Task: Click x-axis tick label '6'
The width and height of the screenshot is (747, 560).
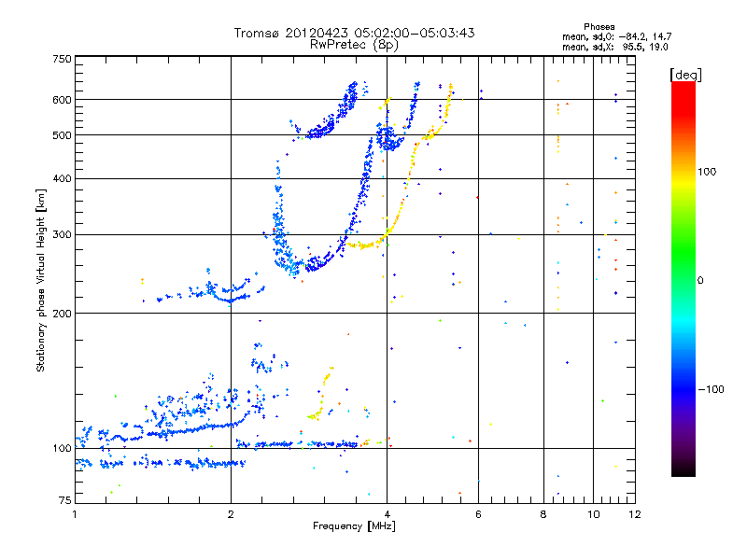Action: (x=478, y=514)
